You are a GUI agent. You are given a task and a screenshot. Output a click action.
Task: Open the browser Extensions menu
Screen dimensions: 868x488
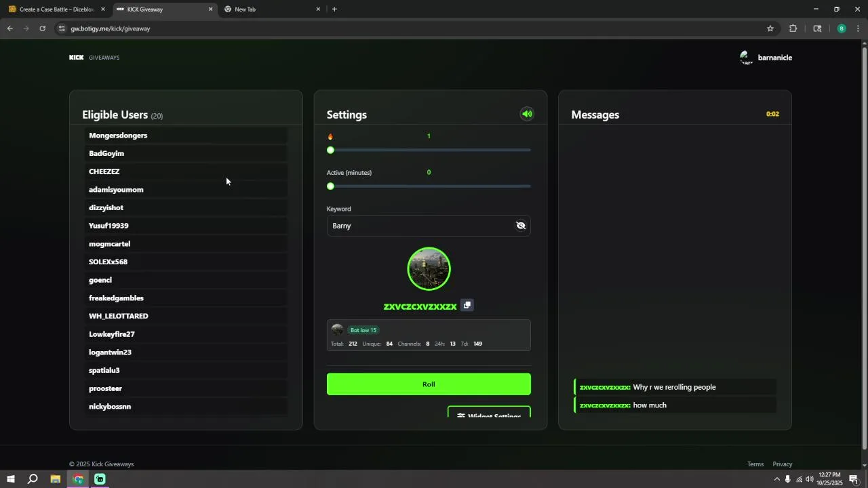[x=793, y=28]
